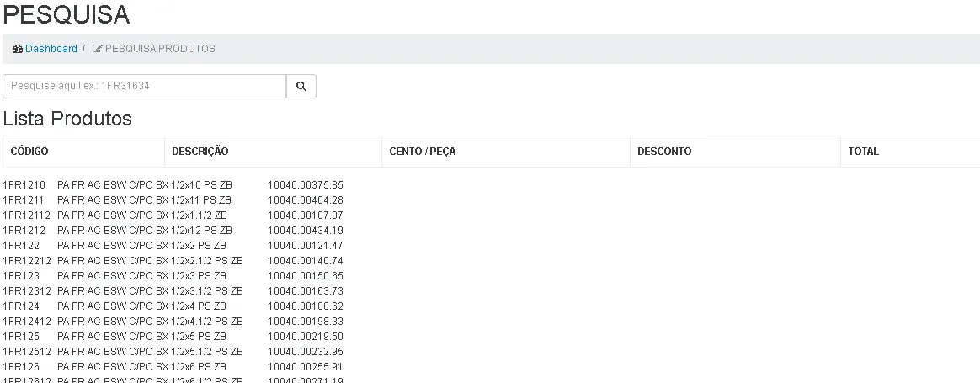The image size is (980, 383).
Task: Select the PESQUISA PRODUTOS breadcrumb text
Action: [160, 49]
